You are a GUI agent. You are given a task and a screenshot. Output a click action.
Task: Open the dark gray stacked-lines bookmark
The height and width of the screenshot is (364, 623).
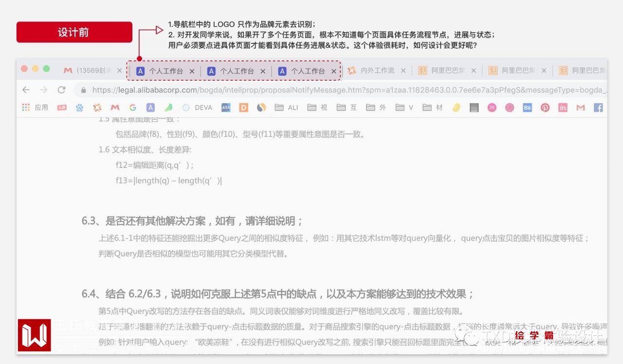[474, 108]
